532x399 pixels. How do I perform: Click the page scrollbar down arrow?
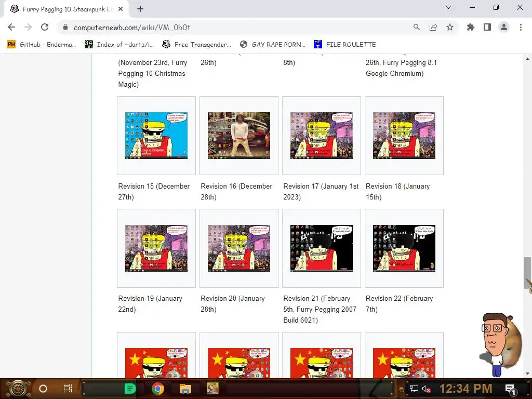tap(527, 374)
